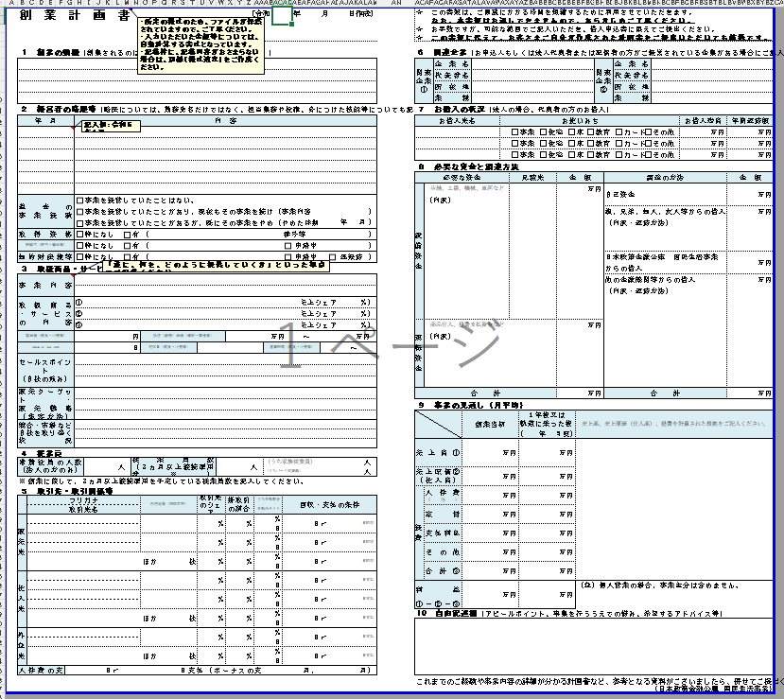This screenshot has height=699, width=784.
Task: Click the 見積先 column header
Action: [x=533, y=178]
